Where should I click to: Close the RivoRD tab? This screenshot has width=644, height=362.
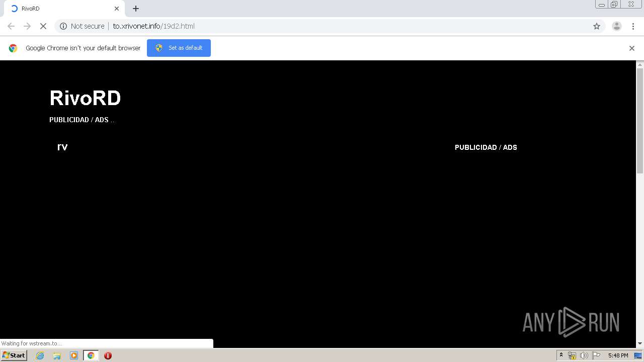tap(117, 9)
